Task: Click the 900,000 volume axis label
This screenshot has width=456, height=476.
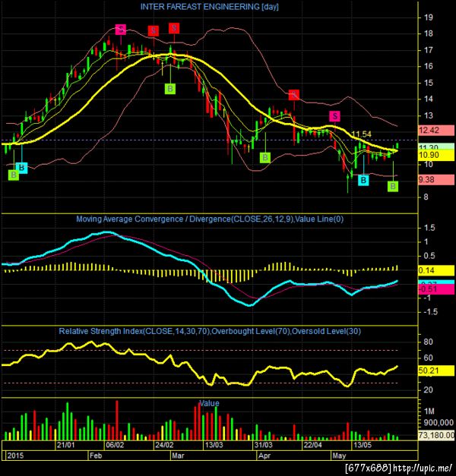Action: pos(439,423)
